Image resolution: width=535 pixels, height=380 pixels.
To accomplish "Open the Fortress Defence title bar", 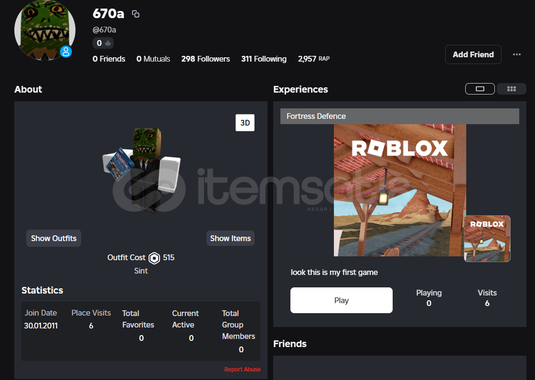I will (x=400, y=116).
